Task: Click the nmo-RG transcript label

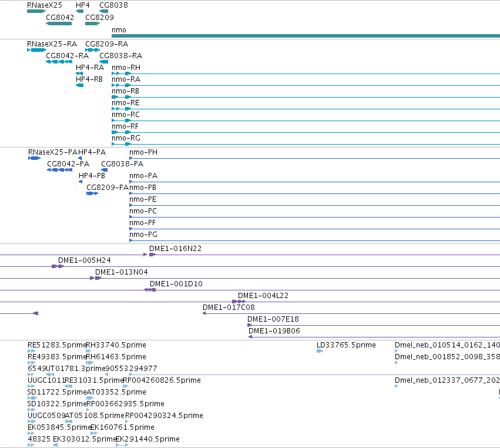Action: pos(126,138)
